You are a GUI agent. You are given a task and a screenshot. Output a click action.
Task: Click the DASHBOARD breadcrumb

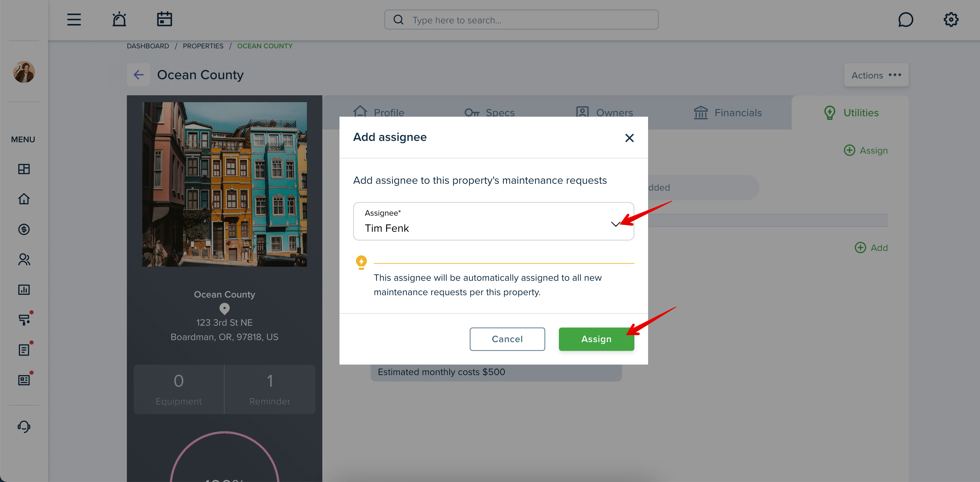[x=147, y=46]
